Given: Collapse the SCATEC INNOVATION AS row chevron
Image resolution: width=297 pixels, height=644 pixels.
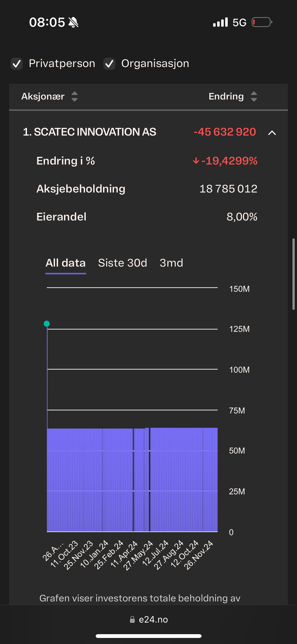Looking at the screenshot, I should (272, 133).
